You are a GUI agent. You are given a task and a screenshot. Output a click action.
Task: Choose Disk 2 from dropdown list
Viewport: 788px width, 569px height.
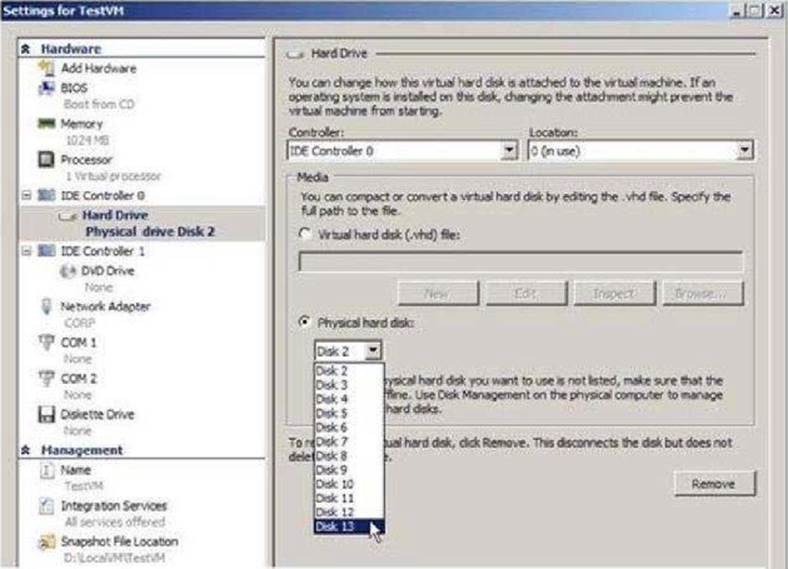[x=349, y=370]
